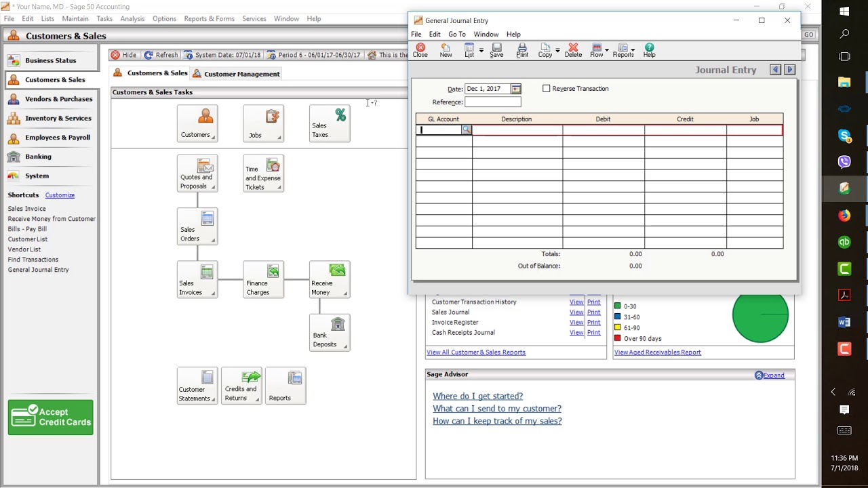Screen dimensions: 868x488
Task: Open the Receive Money task
Action: click(x=330, y=279)
